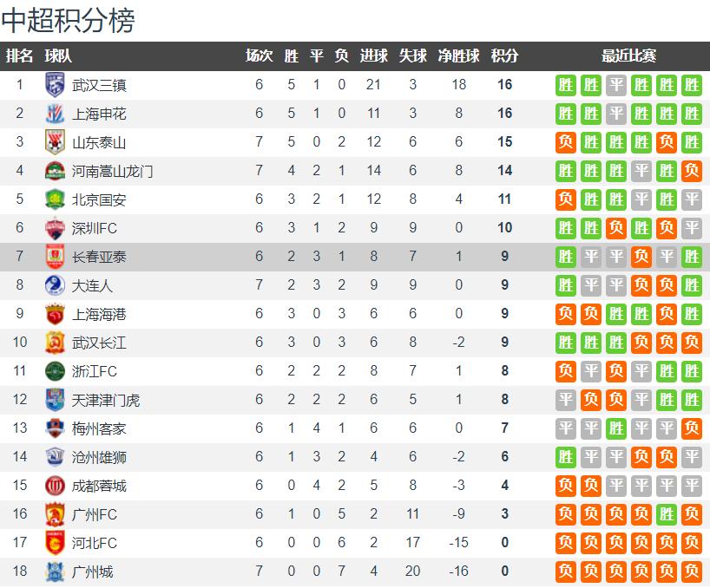This screenshot has height=588, width=710.
Task: Click the Wuhan Three Towns (武汉三镇) team crest
Action: pos(55,85)
